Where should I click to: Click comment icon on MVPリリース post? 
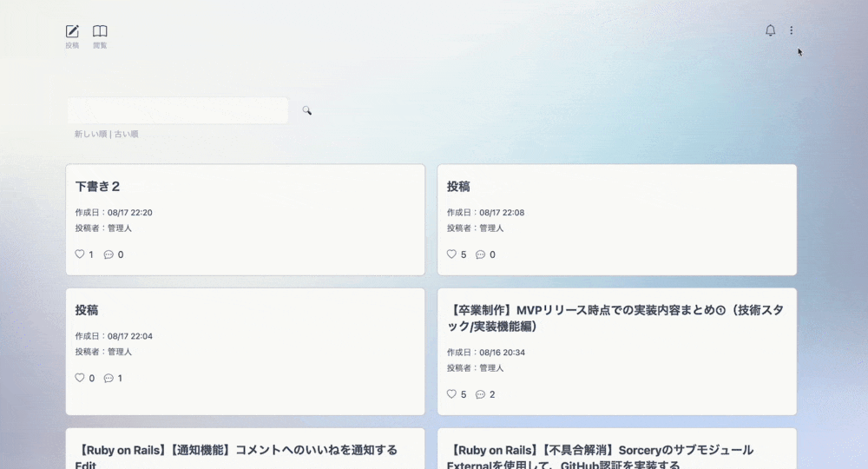coord(481,394)
